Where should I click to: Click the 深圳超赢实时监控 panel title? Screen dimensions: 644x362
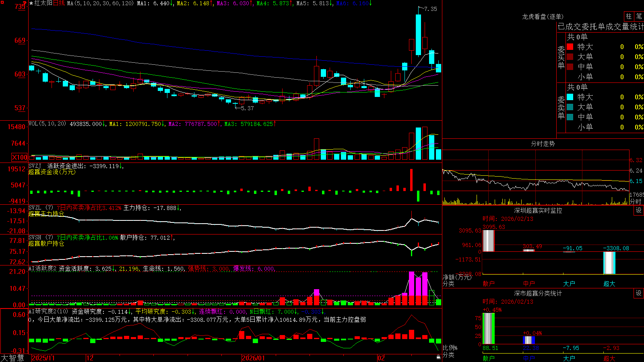538,210
